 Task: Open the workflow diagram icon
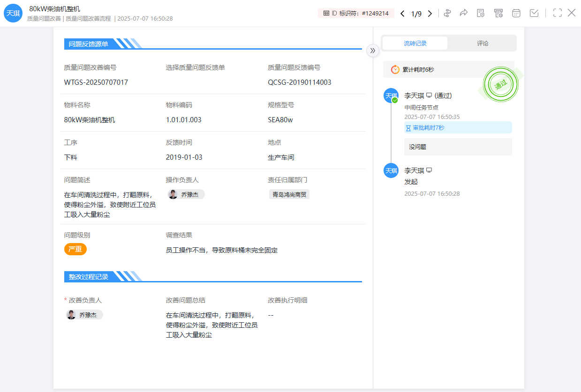447,13
